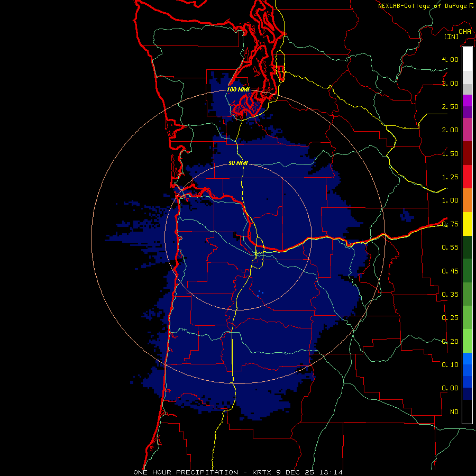Image resolution: width=476 pixels, height=476 pixels.
Task: Click the lightest green 0.20 legend swatch
Action: click(467, 341)
